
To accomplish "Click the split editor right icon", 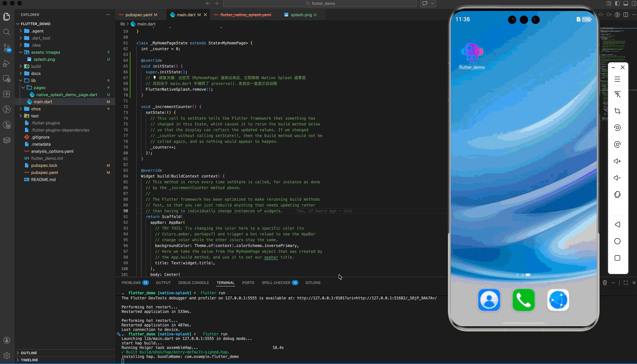I will point(626,15).
